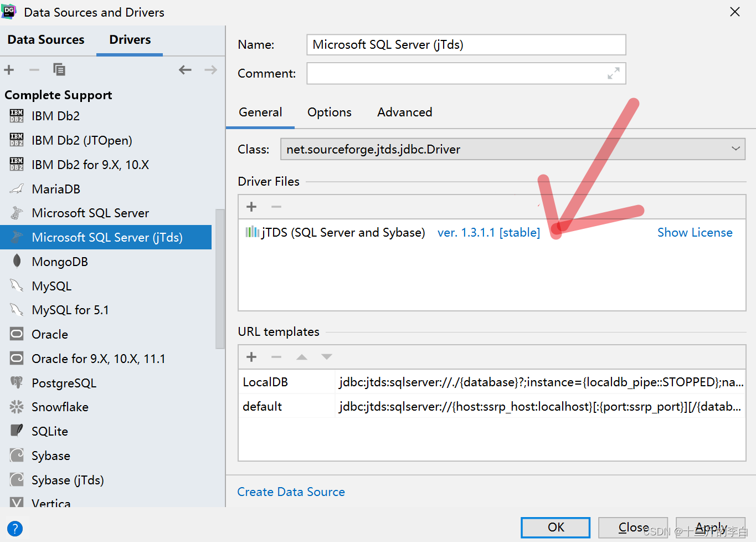Viewport: 756px width, 542px height.
Task: Move the URL template down
Action: pyautogui.click(x=327, y=357)
